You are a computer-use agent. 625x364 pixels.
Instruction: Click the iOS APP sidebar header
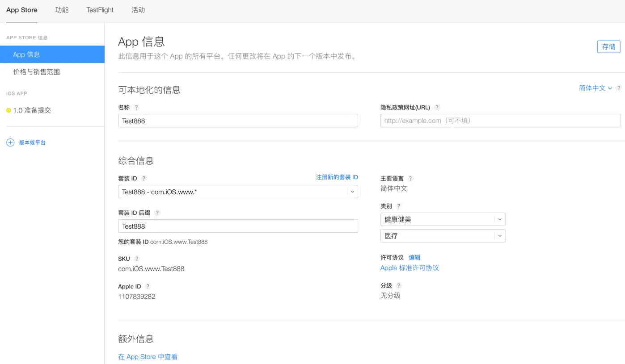(17, 94)
